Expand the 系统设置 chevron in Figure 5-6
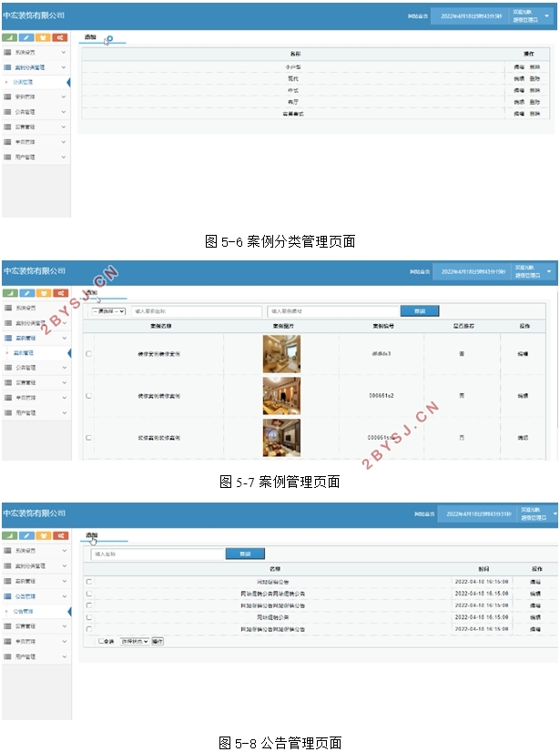The width and height of the screenshot is (560, 752). (x=64, y=52)
